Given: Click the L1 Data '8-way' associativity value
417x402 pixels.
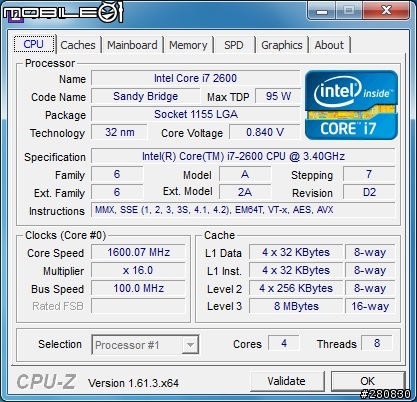Looking at the screenshot, I should [370, 252].
